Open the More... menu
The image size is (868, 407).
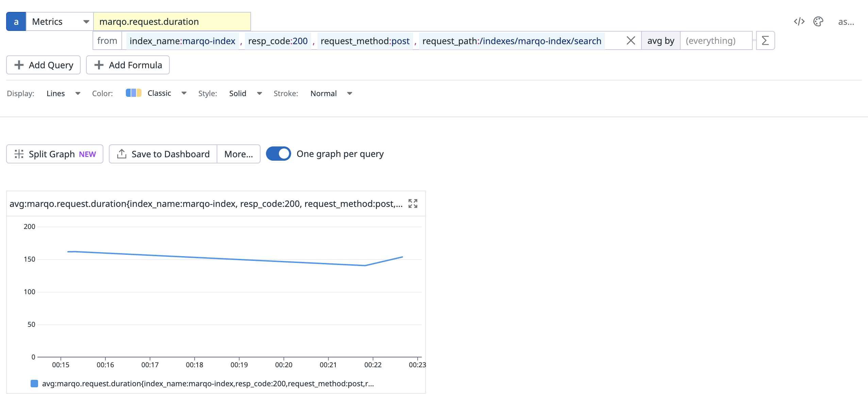(x=238, y=154)
